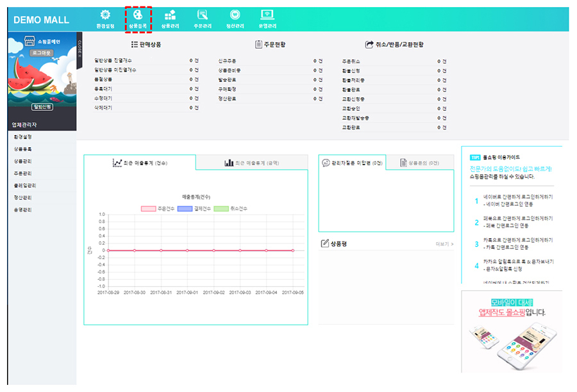Toggle green 취소건수 legend swatch
The height and width of the screenshot is (392, 577).
(221, 209)
